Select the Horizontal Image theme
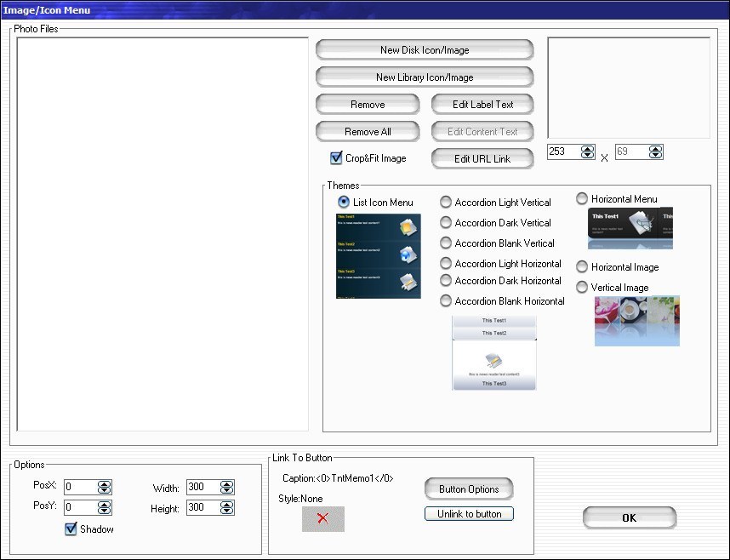Image resolution: width=730 pixels, height=560 pixels. point(582,267)
